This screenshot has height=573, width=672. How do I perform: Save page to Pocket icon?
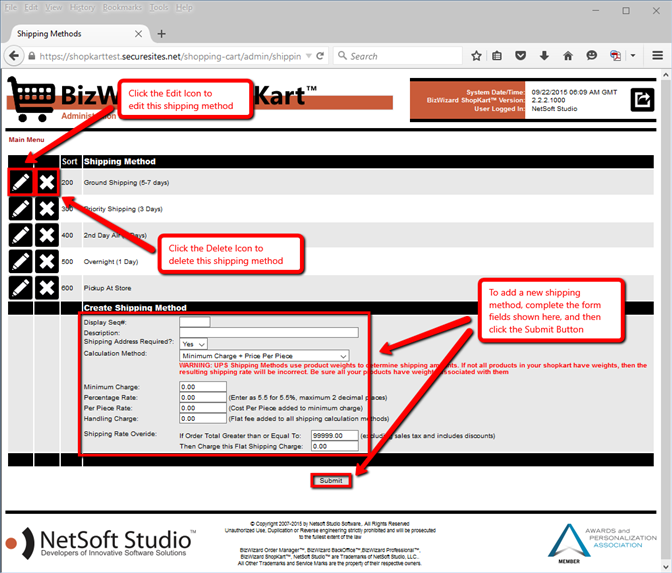point(520,56)
